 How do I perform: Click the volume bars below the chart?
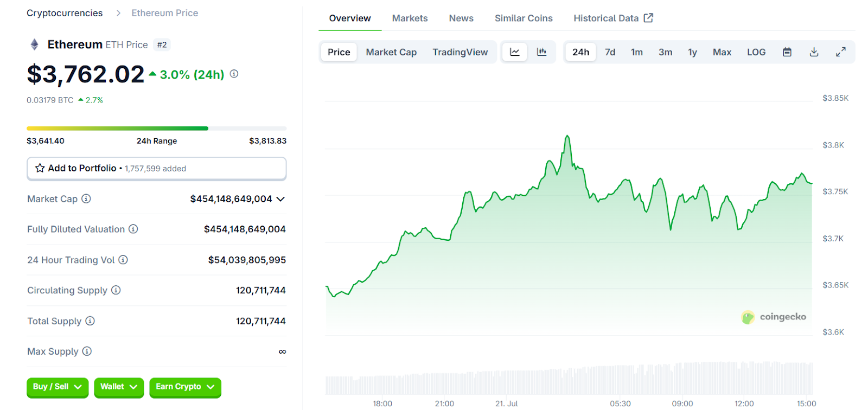(x=569, y=377)
